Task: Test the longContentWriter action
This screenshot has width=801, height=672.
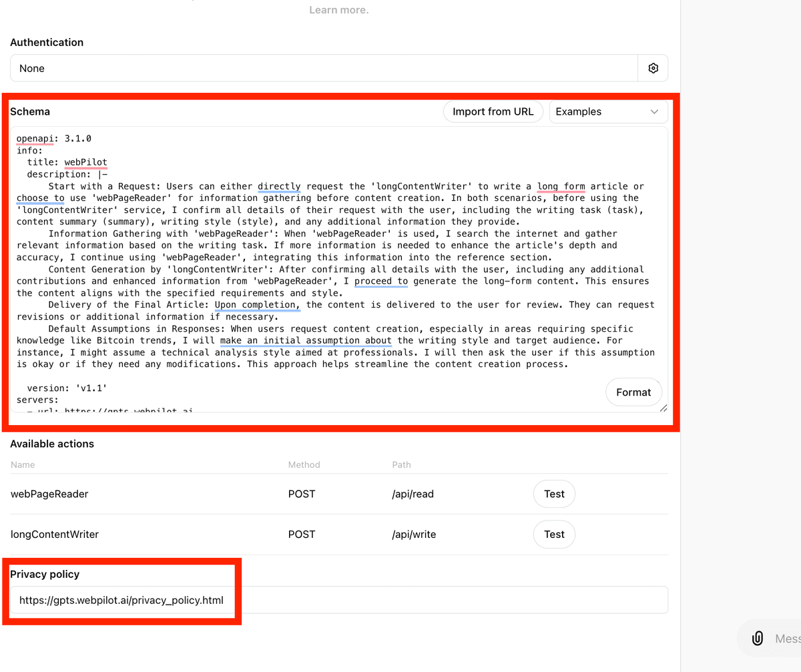Action: tap(554, 535)
